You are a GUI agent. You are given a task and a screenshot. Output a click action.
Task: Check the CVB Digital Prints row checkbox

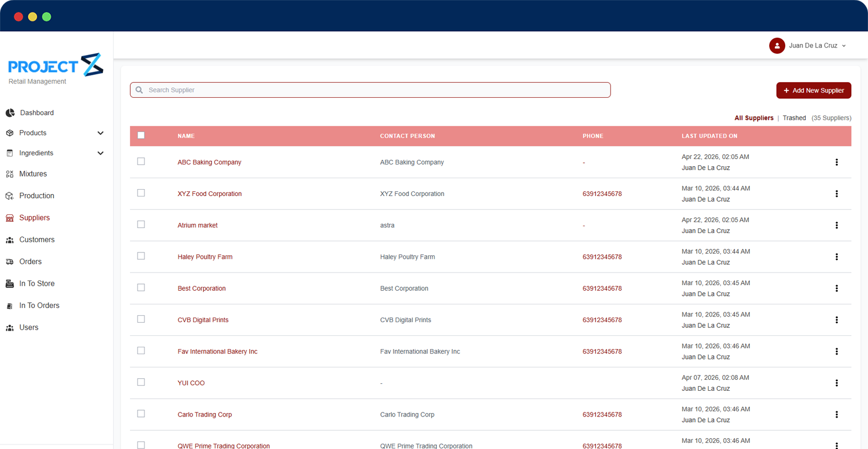[141, 319]
